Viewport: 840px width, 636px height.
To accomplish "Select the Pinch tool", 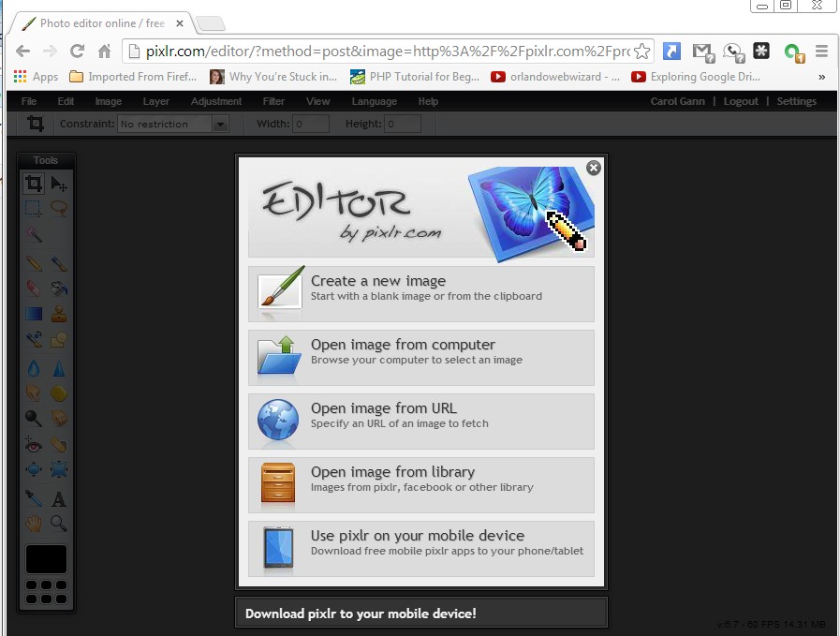I will [59, 470].
